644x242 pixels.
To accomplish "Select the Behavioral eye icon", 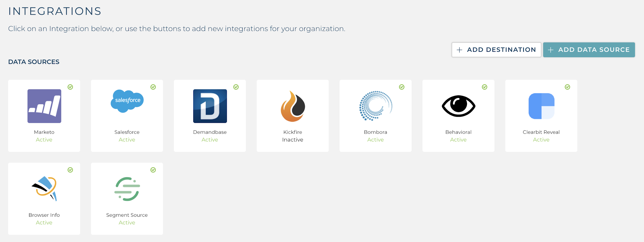I will [x=459, y=106].
